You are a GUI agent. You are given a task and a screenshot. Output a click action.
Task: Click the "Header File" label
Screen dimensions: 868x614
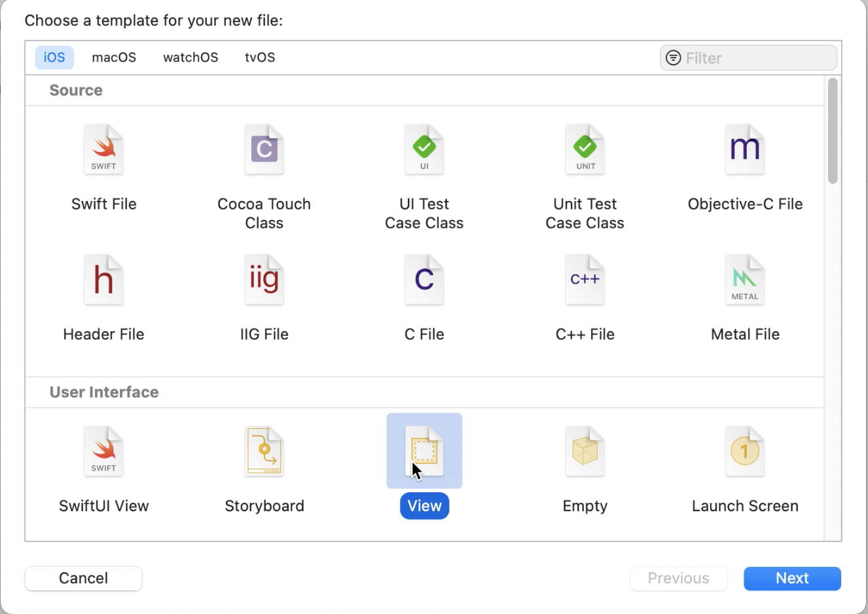(103, 334)
